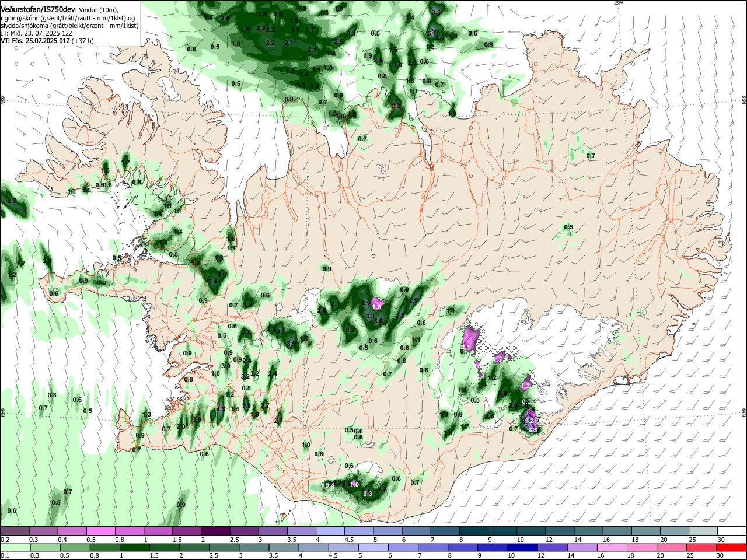Select the pink '1.0' value near the south coast

point(354,484)
